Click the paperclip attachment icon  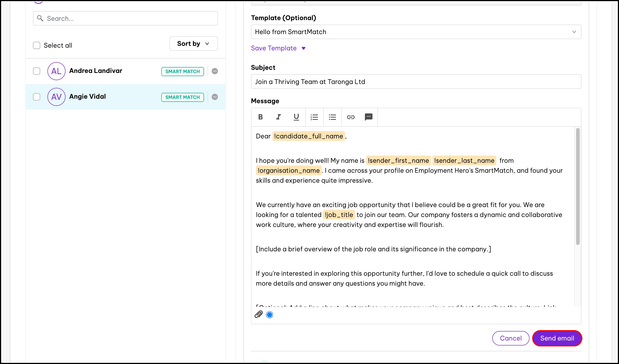(258, 314)
